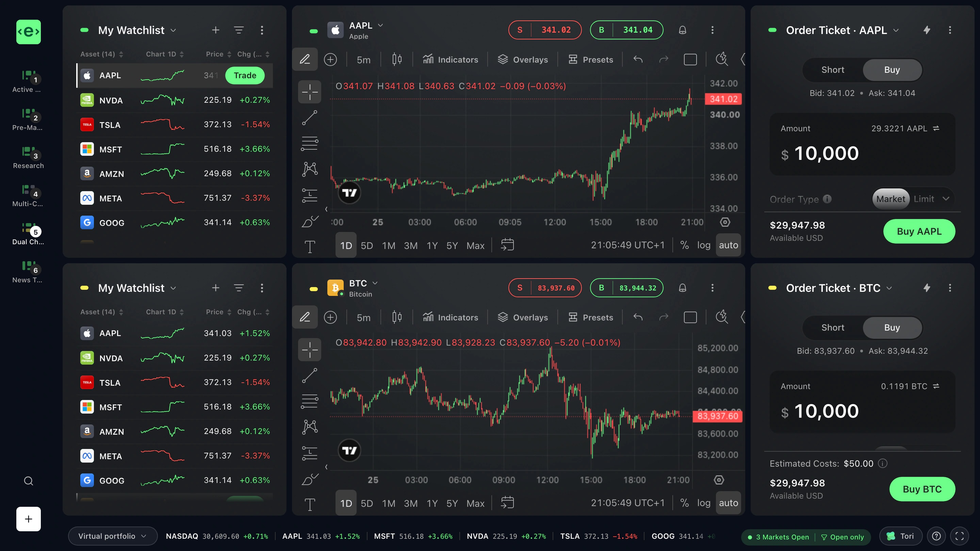The image size is (980, 551).
Task: Expand the Order Ticket AAPL dropdown
Action: tap(896, 30)
